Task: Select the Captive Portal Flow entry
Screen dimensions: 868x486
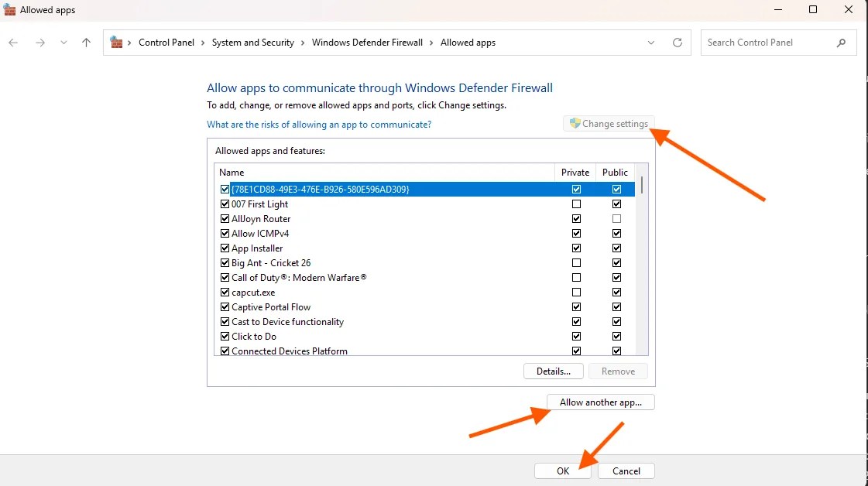Action: [424, 306]
